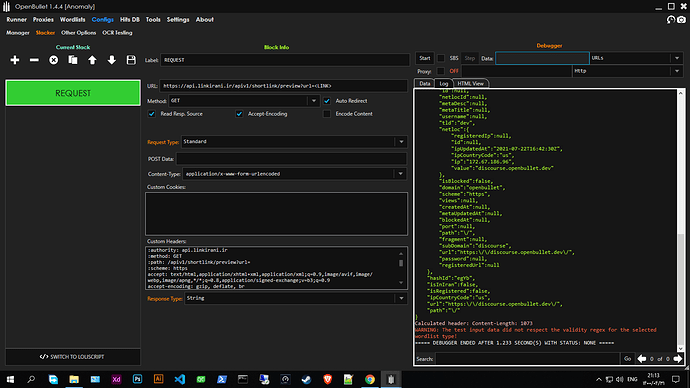Launch Adobe XD from the taskbar
Viewport: 690px width, 388px height.
tap(116, 379)
